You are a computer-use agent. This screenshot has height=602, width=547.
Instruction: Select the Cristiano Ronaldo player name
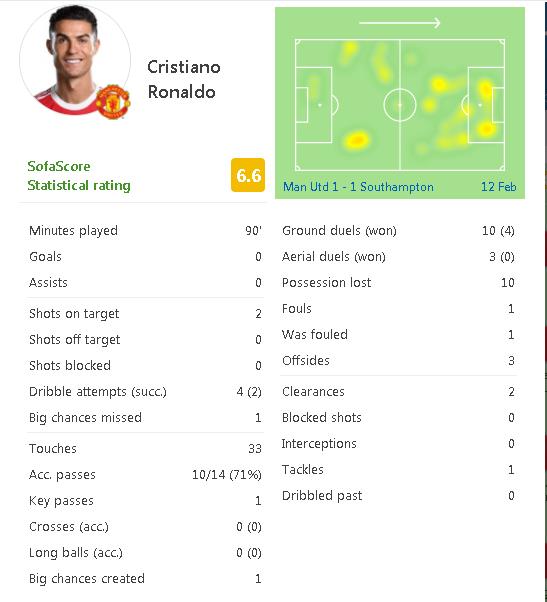(183, 79)
